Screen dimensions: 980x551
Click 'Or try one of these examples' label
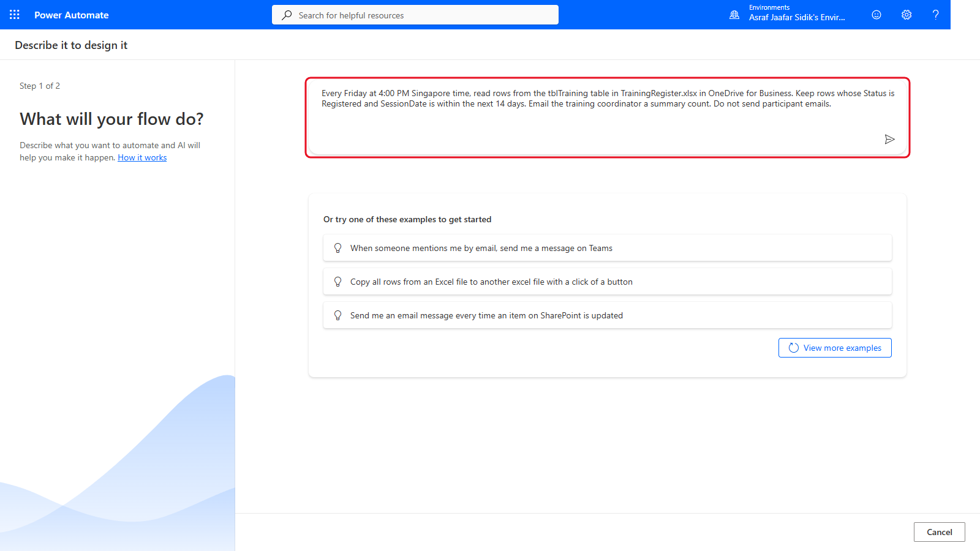click(x=407, y=219)
